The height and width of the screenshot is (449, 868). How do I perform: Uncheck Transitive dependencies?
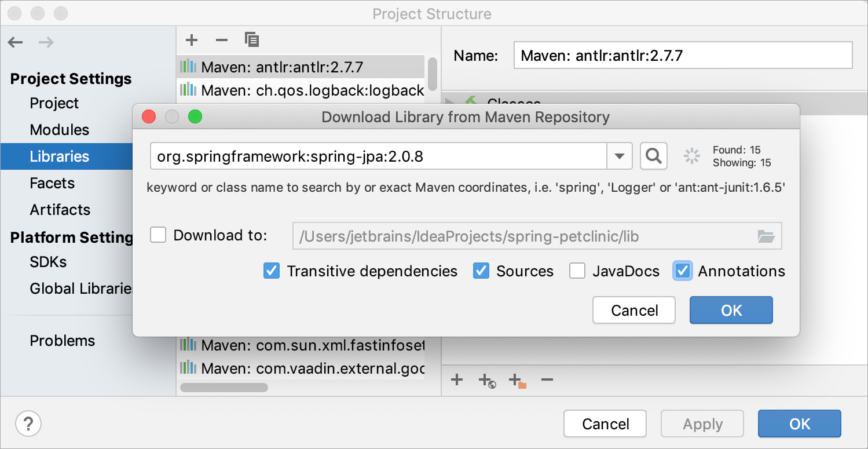pos(272,271)
